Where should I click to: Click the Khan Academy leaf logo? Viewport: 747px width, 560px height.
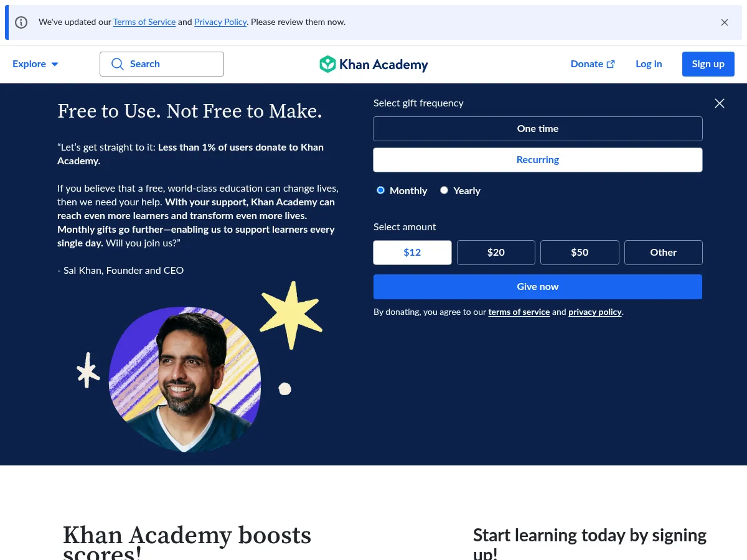pyautogui.click(x=328, y=64)
